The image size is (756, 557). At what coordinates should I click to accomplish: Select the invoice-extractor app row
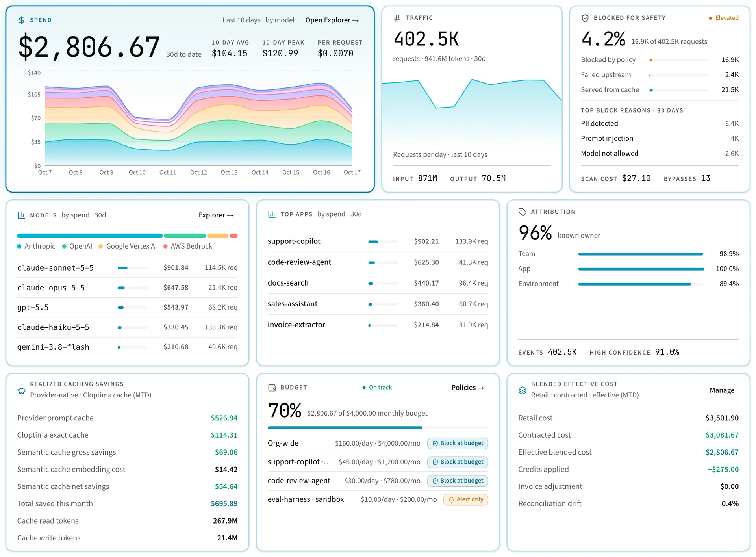point(378,325)
